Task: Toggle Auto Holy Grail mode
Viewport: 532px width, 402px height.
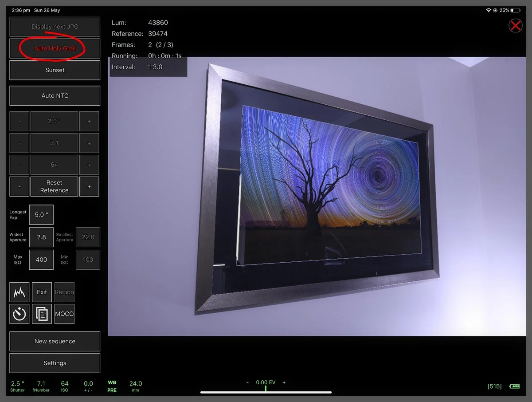Action: point(55,48)
